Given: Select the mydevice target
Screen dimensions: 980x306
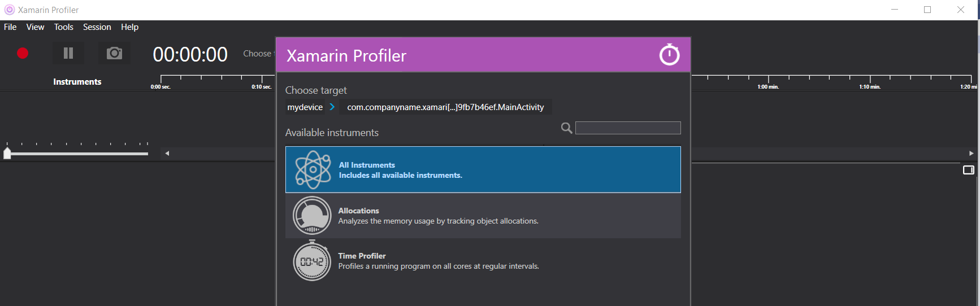Looking at the screenshot, I should tap(305, 107).
